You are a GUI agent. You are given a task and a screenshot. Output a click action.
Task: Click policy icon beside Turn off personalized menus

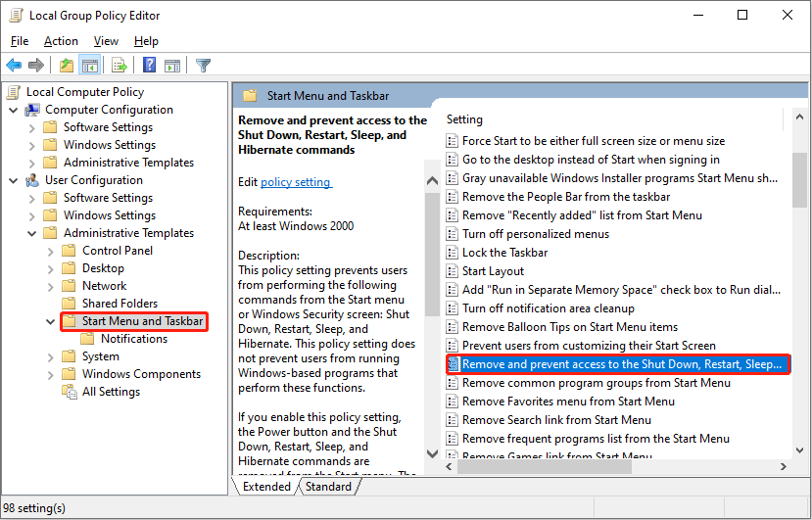[453, 234]
